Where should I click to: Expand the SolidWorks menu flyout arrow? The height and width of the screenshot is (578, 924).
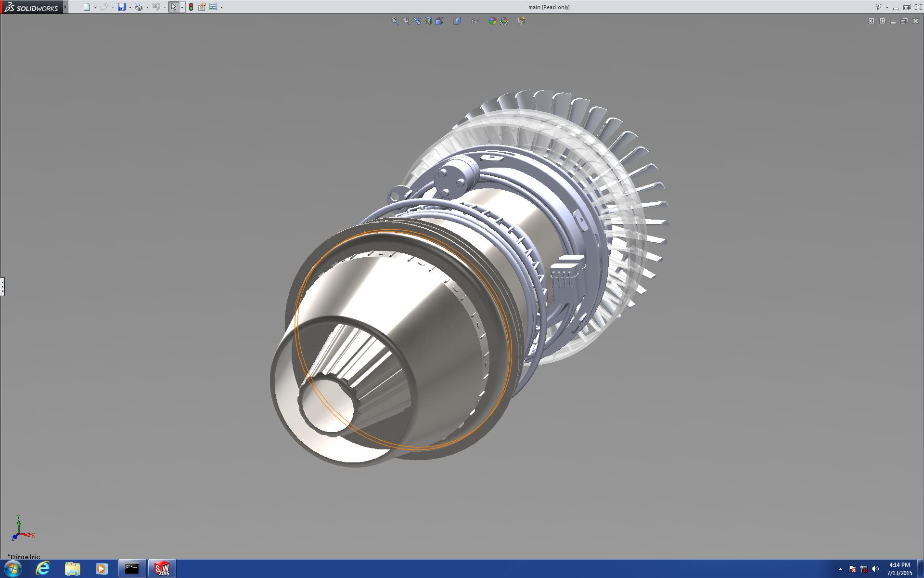[65, 7]
